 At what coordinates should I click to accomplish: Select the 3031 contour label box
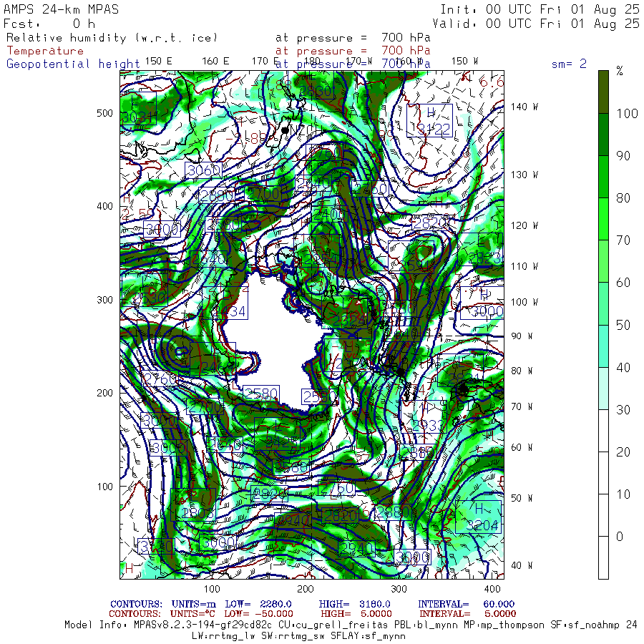[138, 109]
